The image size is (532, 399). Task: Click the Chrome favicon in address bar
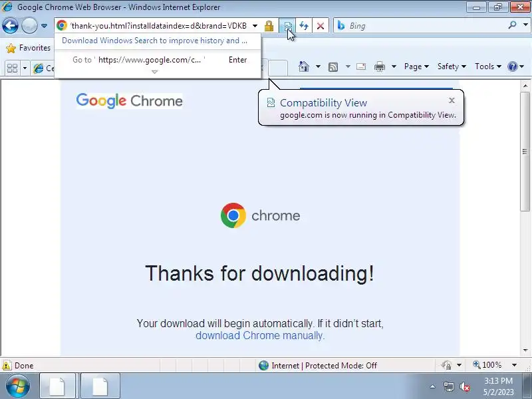coord(62,25)
